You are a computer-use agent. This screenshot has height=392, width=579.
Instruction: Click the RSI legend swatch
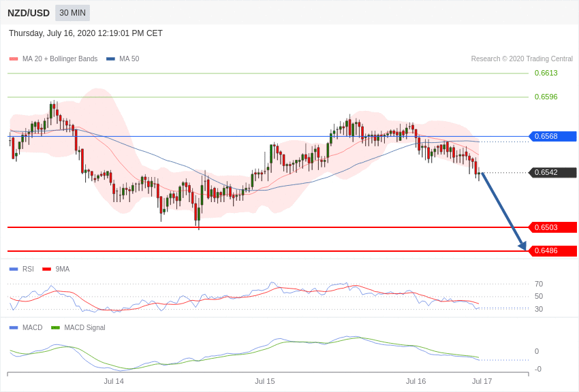point(14,269)
